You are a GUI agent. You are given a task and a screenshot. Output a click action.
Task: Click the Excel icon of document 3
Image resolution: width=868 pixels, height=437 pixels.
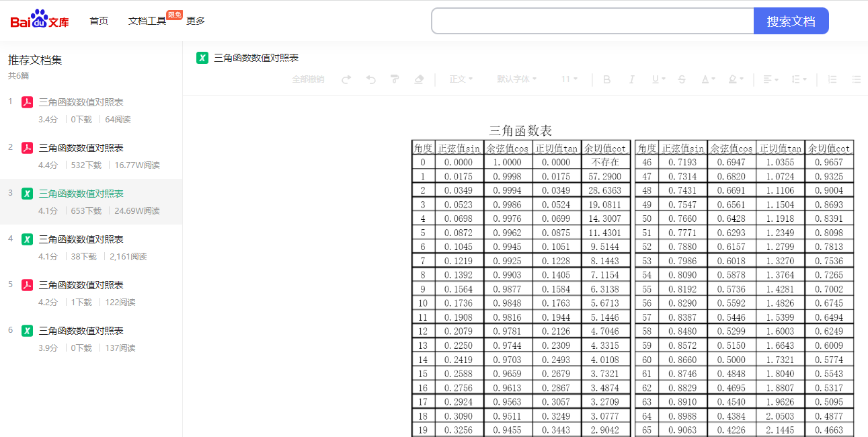[28, 194]
